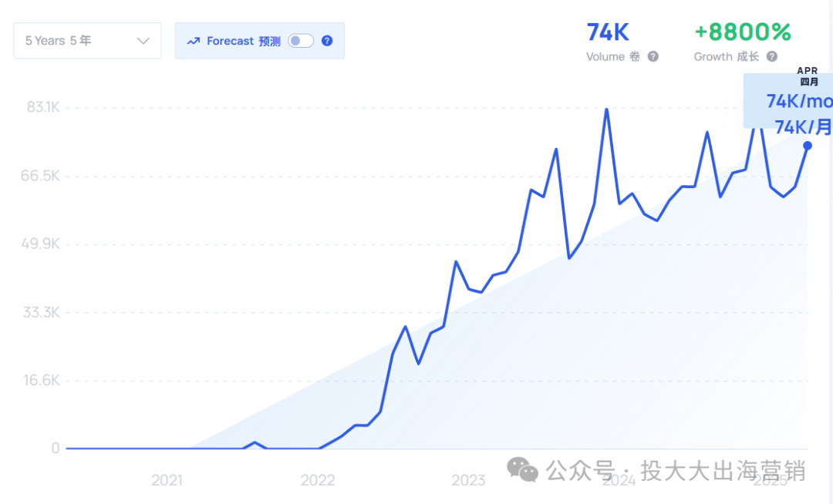Click the WeChat logo in the watermark
Screen dimensions: 833x504
[x=522, y=469]
